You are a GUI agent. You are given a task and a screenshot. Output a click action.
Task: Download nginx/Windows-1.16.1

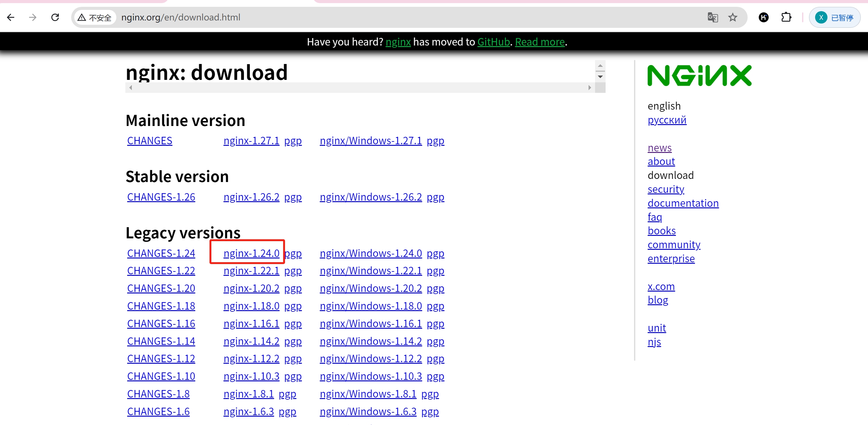click(x=371, y=323)
